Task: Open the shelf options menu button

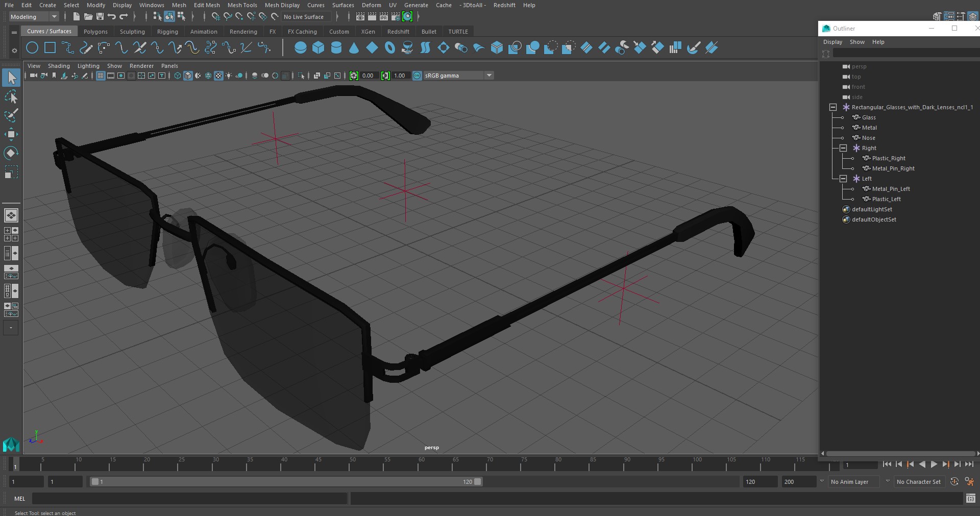Action: pos(14,50)
